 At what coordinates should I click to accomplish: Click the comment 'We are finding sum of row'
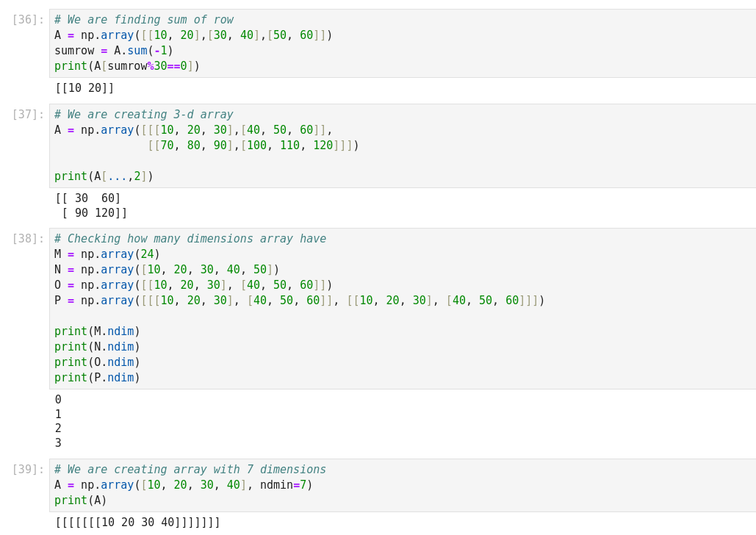tap(149, 20)
